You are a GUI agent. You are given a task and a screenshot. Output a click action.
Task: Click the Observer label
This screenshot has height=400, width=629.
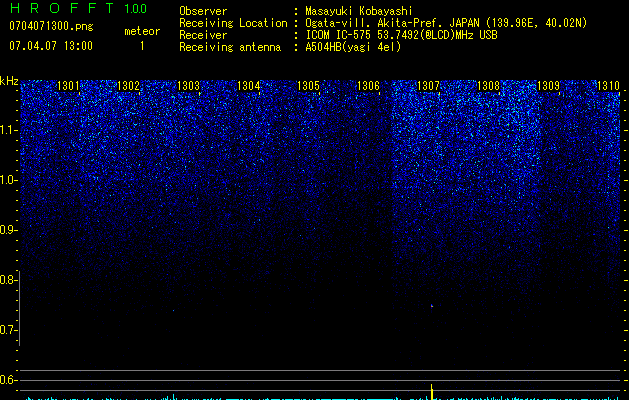tap(203, 11)
